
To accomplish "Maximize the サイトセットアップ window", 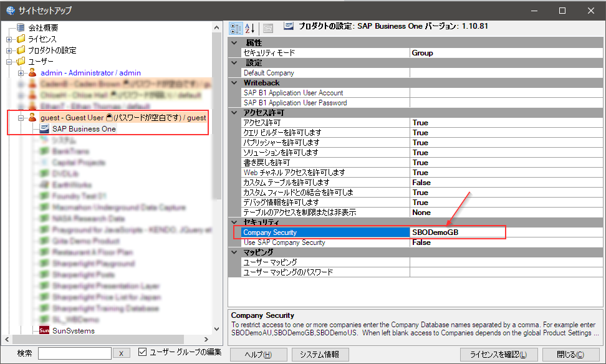I will tap(562, 11).
